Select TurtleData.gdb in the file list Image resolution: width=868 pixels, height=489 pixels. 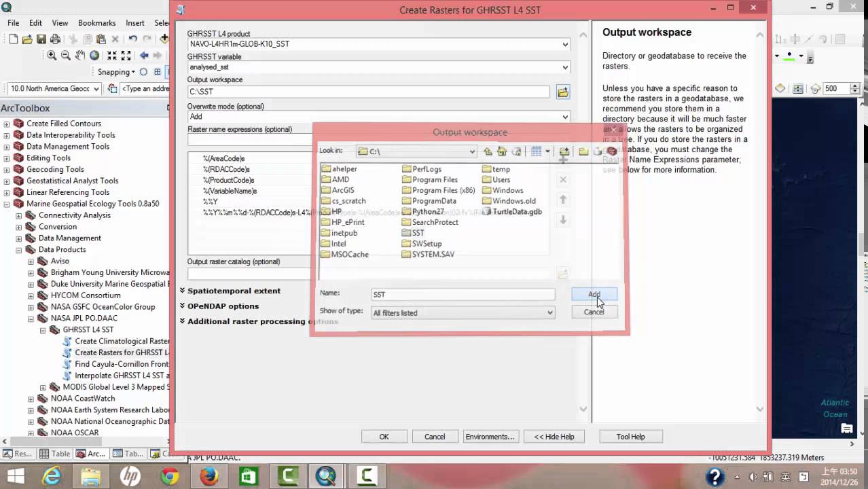(x=512, y=212)
